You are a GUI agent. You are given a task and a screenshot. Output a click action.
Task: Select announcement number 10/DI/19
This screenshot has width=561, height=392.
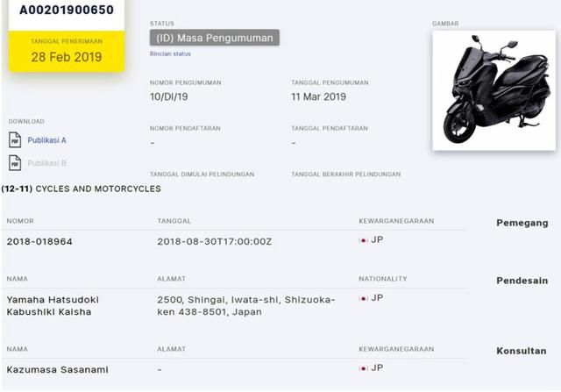[169, 96]
